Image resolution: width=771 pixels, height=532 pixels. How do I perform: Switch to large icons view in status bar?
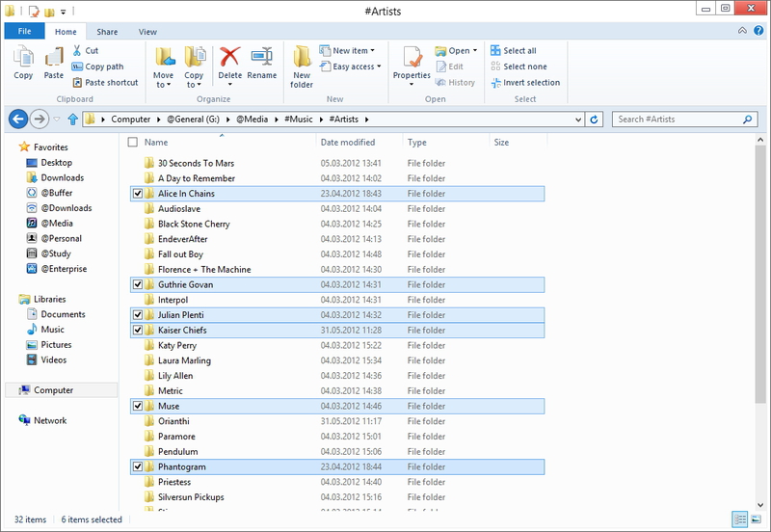pos(757,519)
